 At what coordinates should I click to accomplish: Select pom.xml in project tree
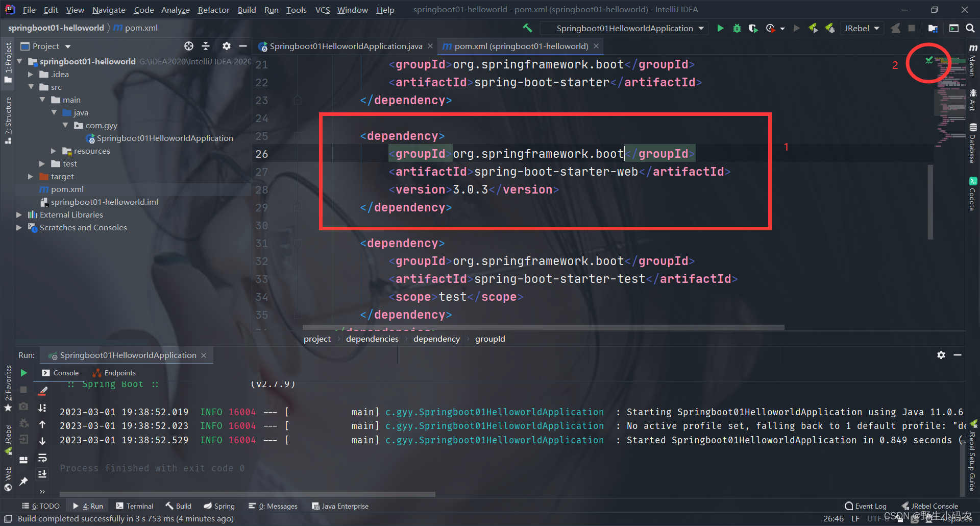(67, 189)
